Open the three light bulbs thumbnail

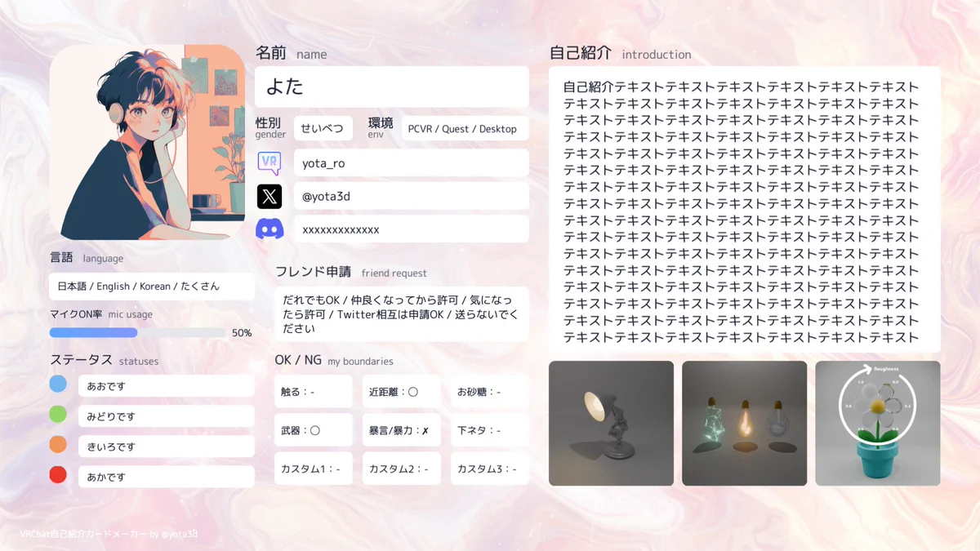coord(745,424)
